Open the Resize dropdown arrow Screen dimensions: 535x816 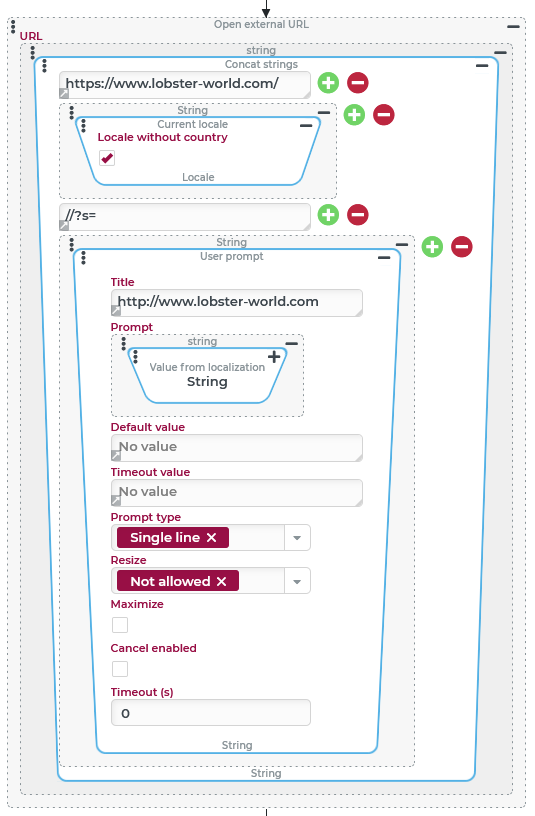tap(297, 581)
